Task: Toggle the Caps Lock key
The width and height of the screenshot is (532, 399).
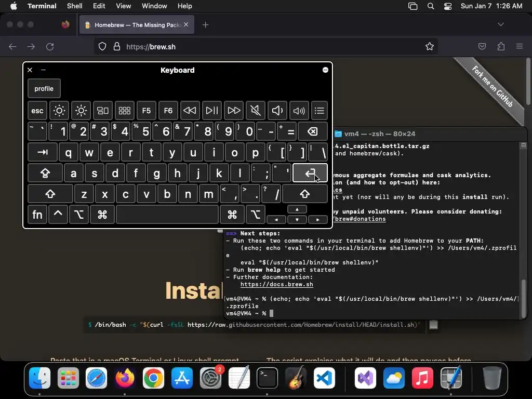Action: coord(45,173)
